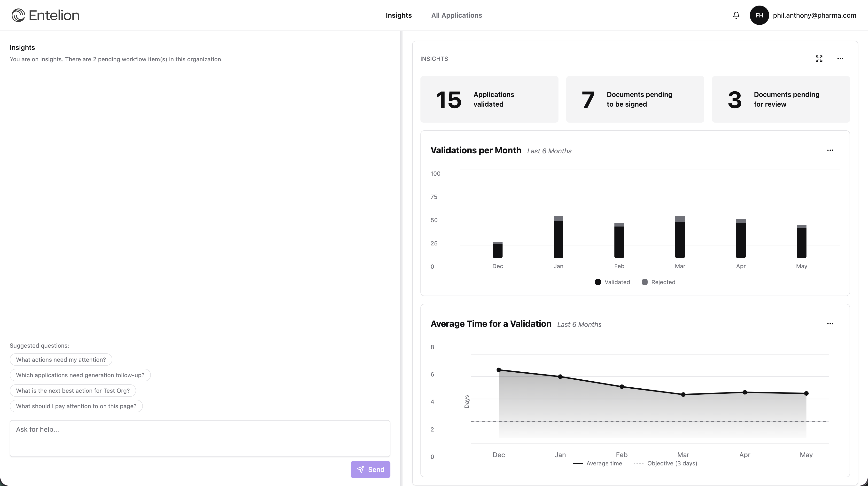The height and width of the screenshot is (486, 868).
Task: Click the Feb bar in validations chart
Action: pos(619,240)
